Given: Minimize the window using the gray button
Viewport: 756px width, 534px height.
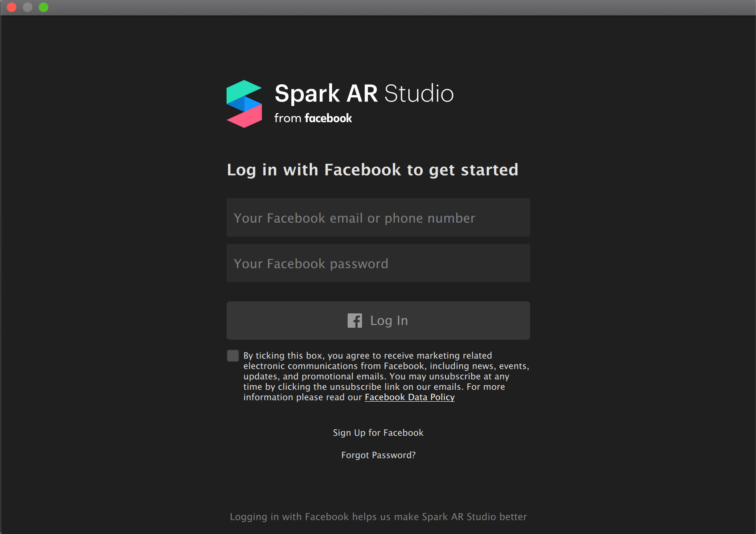Looking at the screenshot, I should 28,7.
